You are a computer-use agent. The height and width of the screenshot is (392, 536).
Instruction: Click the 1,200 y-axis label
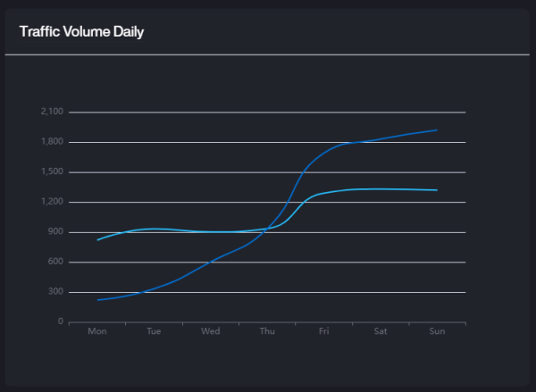click(52, 202)
